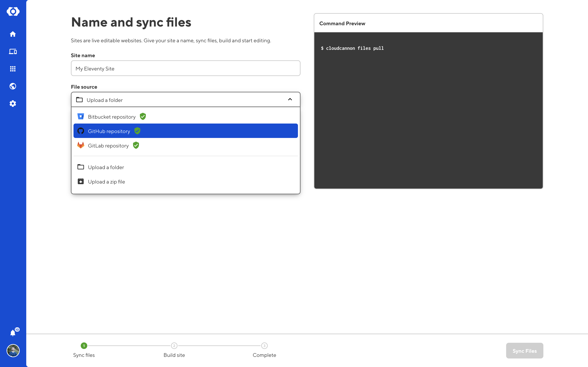Click the Site name input field
Image resolution: width=588 pixels, height=367 pixels.
[x=185, y=68]
